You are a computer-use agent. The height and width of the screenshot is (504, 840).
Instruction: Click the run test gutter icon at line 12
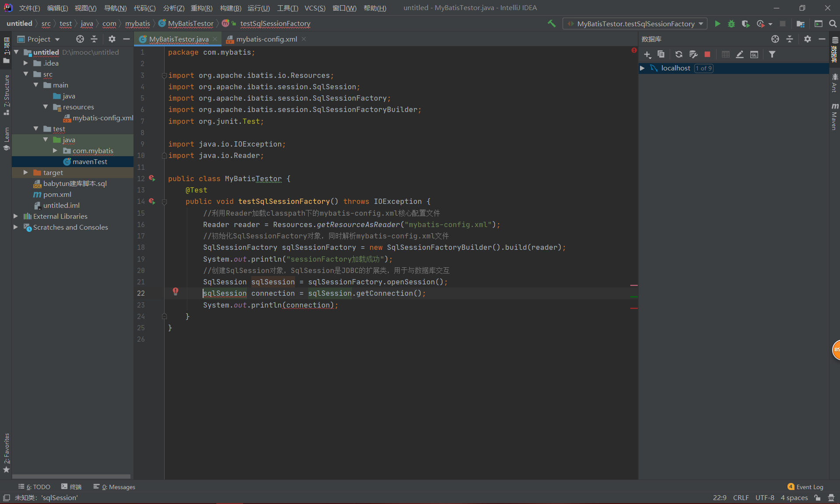coord(152,178)
